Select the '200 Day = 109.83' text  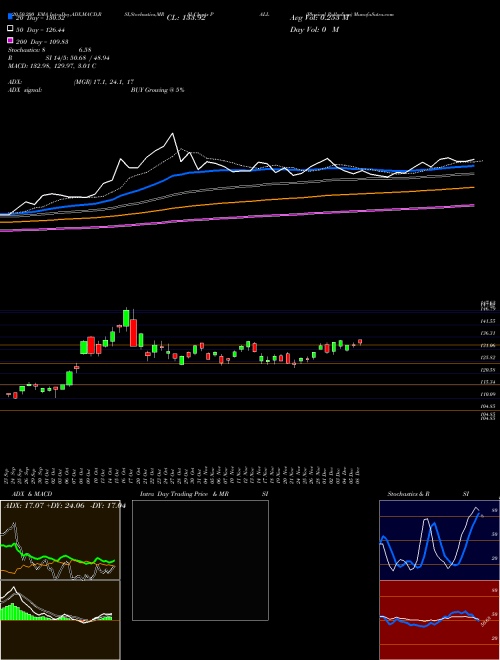coord(43,42)
